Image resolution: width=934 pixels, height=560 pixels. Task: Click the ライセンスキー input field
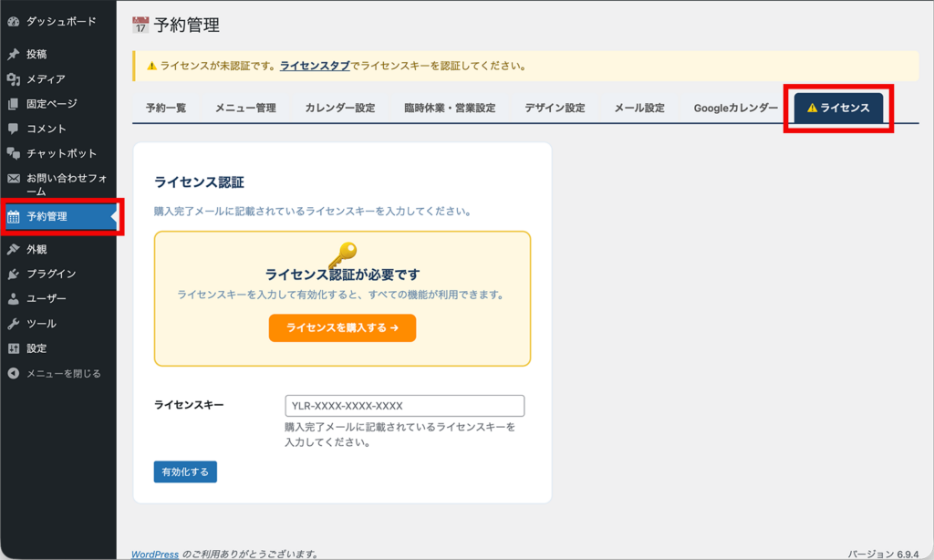click(x=404, y=406)
